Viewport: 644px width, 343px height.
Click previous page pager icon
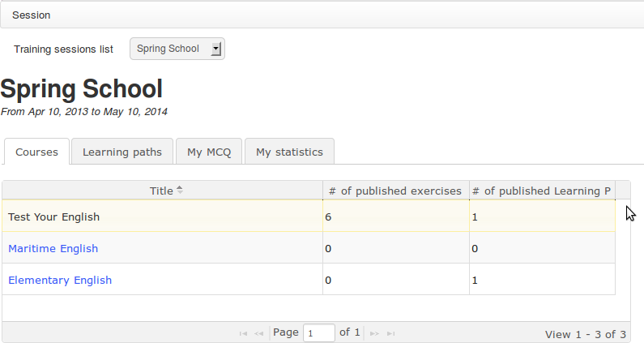click(x=259, y=333)
